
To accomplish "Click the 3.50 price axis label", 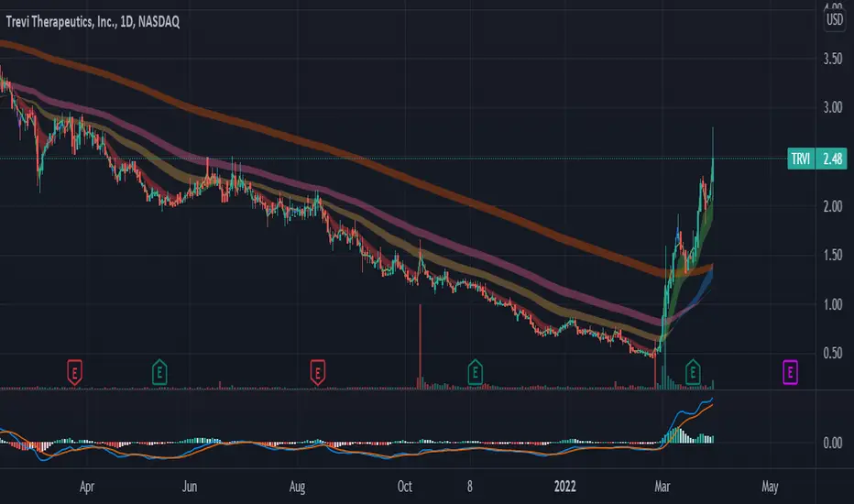I will click(x=833, y=59).
